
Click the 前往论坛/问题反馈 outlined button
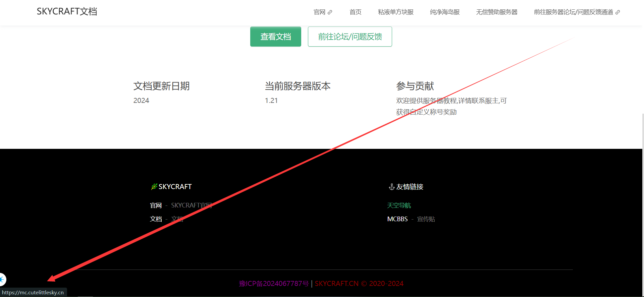pyautogui.click(x=350, y=37)
